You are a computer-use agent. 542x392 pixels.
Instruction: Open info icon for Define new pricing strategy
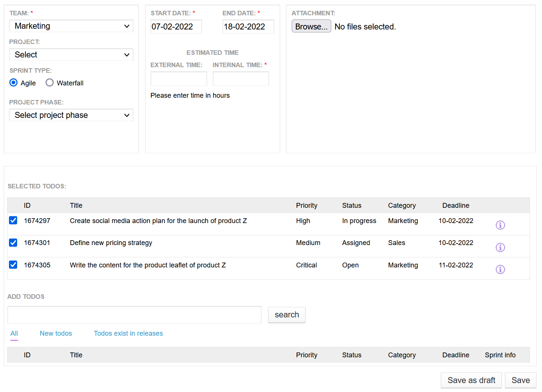500,247
